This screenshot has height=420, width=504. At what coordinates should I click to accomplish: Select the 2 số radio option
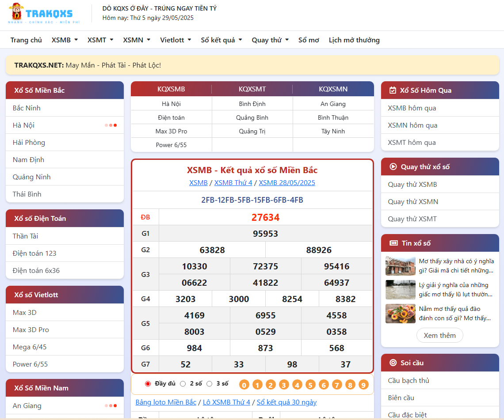pyautogui.click(x=183, y=384)
